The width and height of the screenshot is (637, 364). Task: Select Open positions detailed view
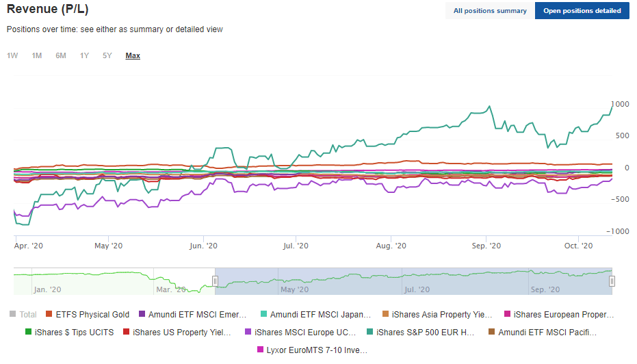tap(582, 11)
